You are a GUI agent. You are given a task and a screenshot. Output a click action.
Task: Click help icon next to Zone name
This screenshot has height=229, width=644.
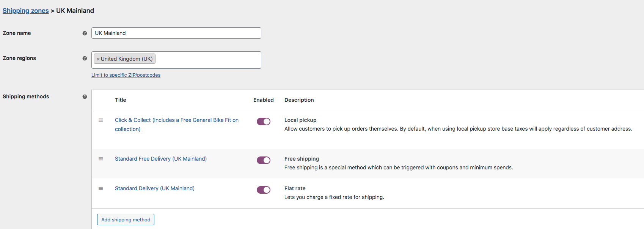[x=85, y=33]
